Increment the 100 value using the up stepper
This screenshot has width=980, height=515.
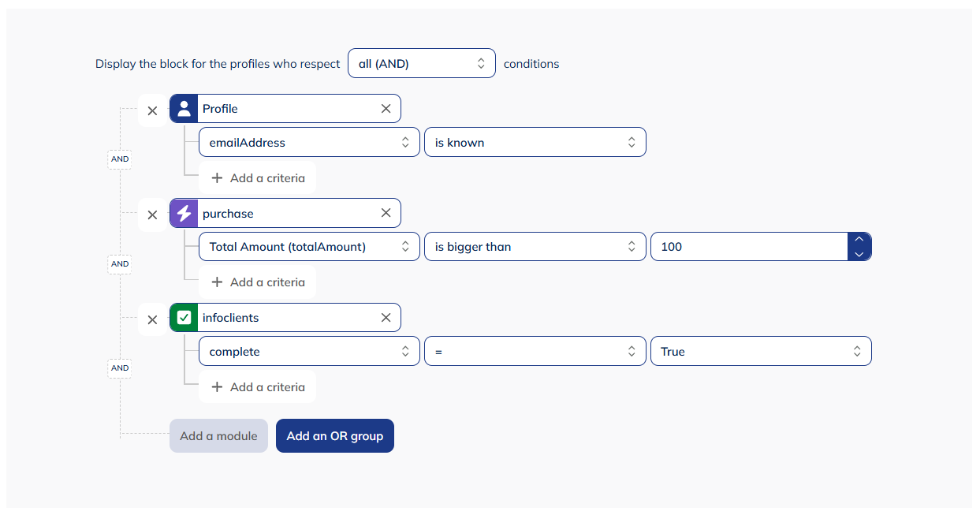[x=859, y=240]
